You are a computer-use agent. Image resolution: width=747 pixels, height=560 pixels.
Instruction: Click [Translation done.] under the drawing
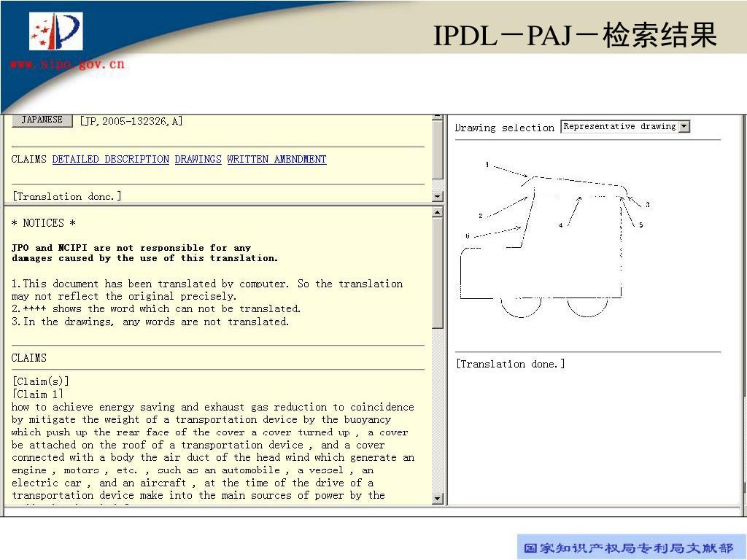[510, 364]
